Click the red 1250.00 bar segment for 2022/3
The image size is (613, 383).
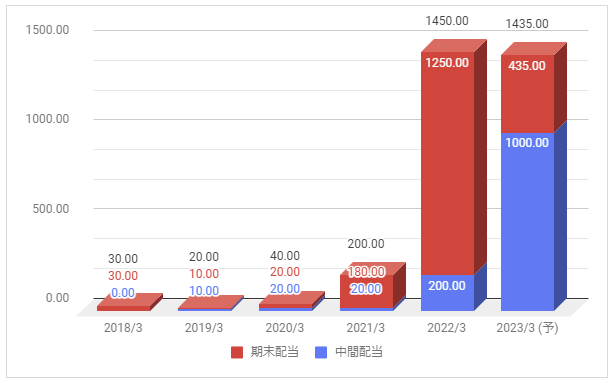click(x=448, y=163)
